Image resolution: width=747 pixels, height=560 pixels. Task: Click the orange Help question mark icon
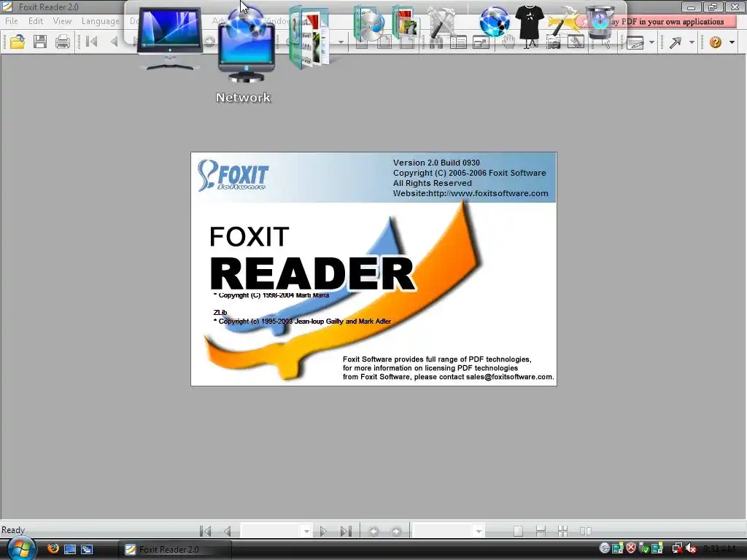[x=715, y=42]
